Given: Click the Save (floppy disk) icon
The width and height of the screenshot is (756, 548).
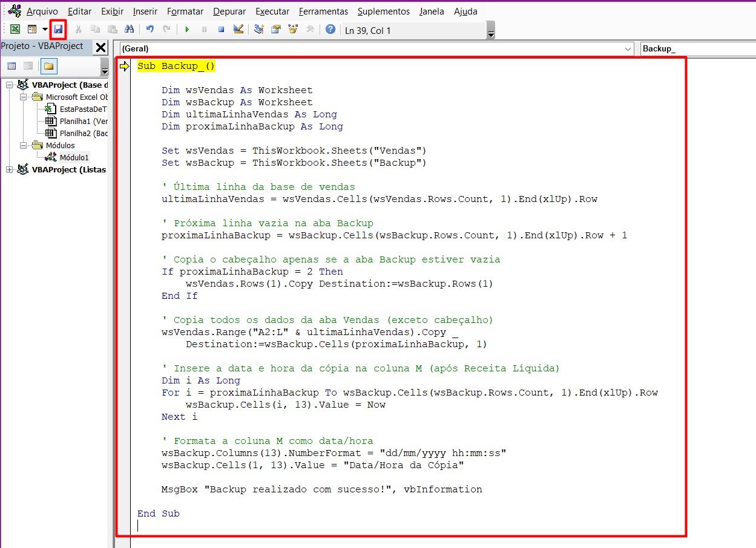Looking at the screenshot, I should coord(58,29).
